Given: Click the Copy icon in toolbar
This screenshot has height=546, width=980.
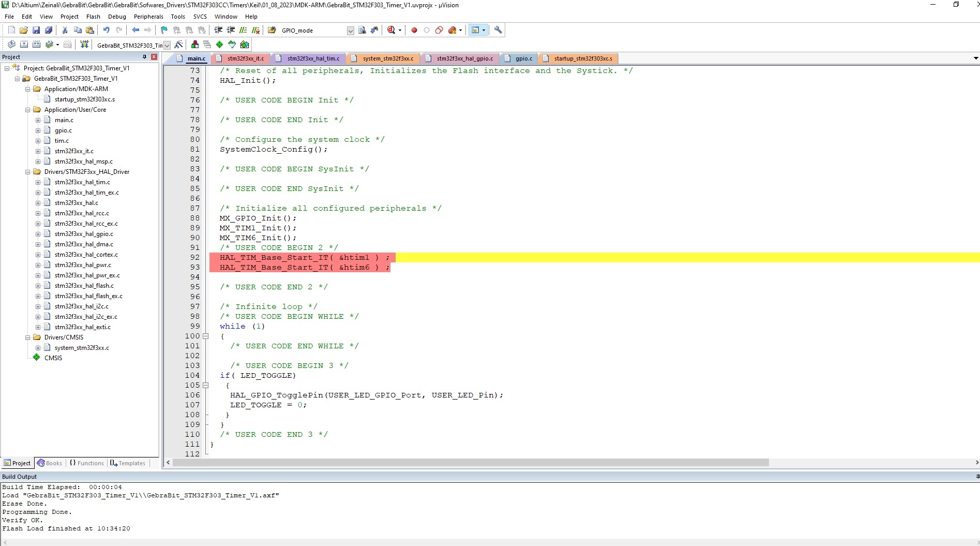Looking at the screenshot, I should (x=78, y=30).
